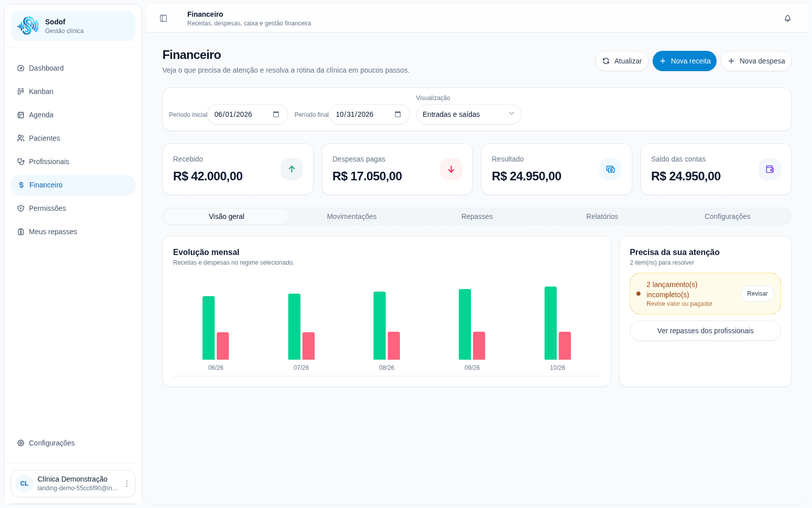Click the Pacientes people icon

tap(21, 138)
